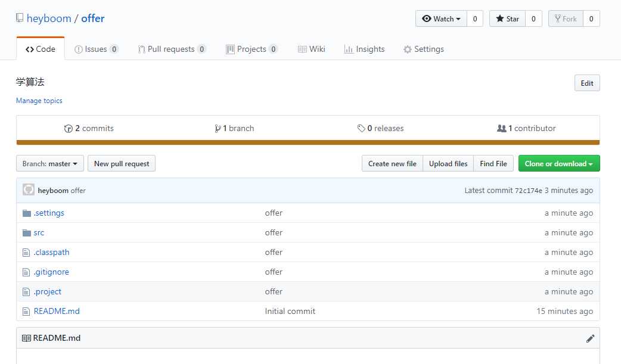621x364 pixels.
Task: Click the Wiki book icon
Action: (302, 49)
